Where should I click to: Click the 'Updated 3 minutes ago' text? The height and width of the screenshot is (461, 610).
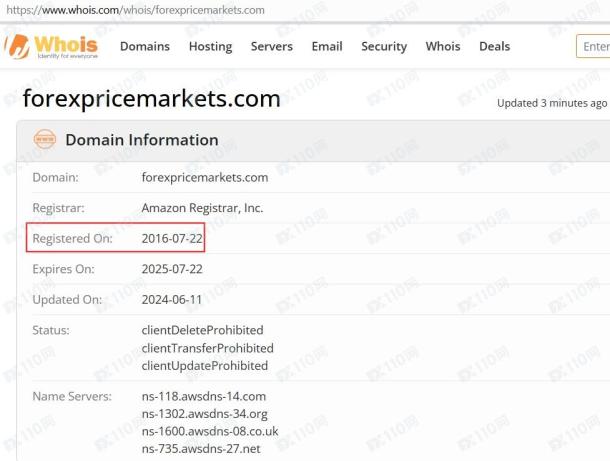coord(552,103)
